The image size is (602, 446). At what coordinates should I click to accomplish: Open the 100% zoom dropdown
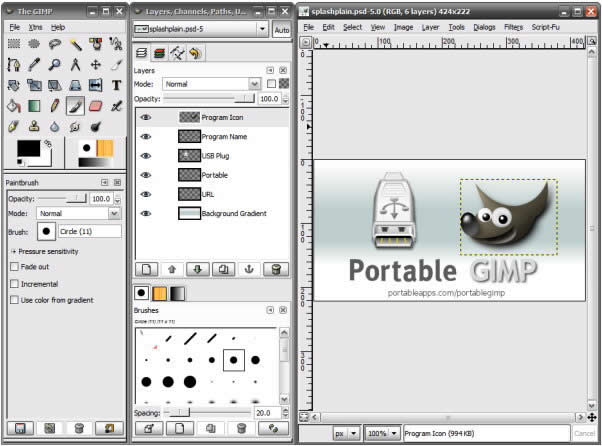point(382,433)
